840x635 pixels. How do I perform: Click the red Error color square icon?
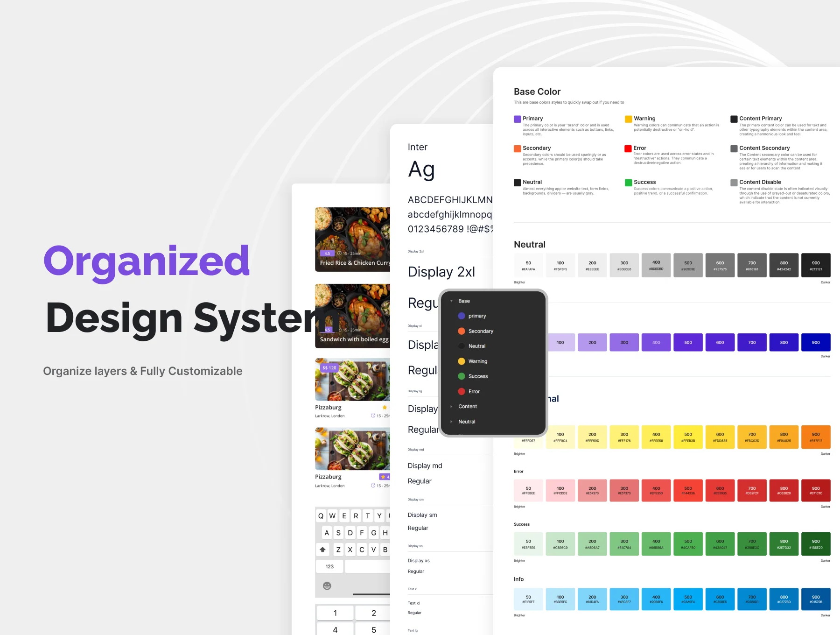[x=628, y=148]
